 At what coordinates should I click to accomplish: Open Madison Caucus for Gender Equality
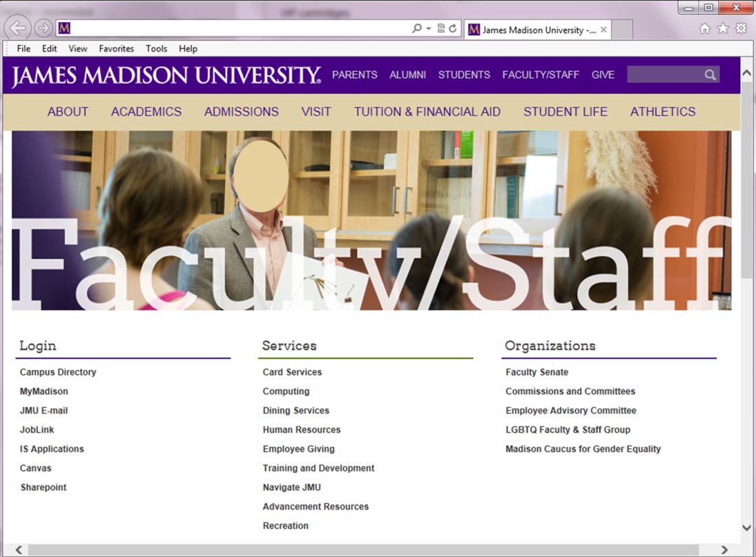tap(583, 449)
